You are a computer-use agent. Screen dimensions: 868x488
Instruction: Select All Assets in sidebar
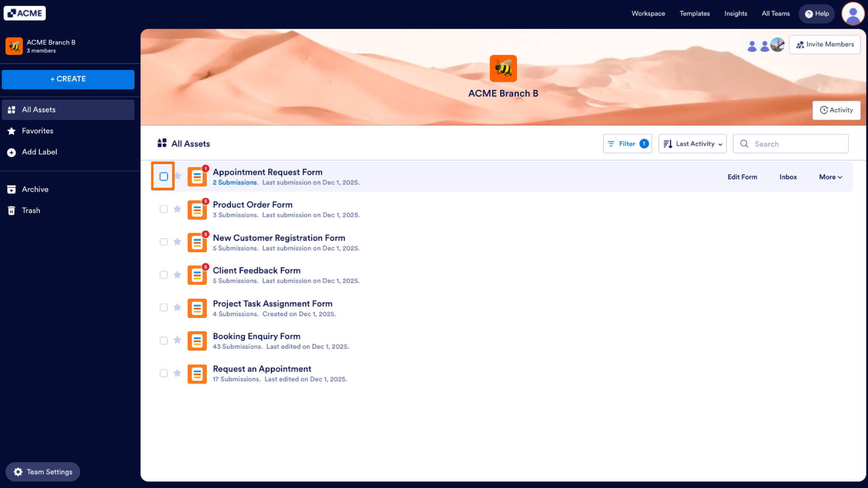pyautogui.click(x=68, y=110)
